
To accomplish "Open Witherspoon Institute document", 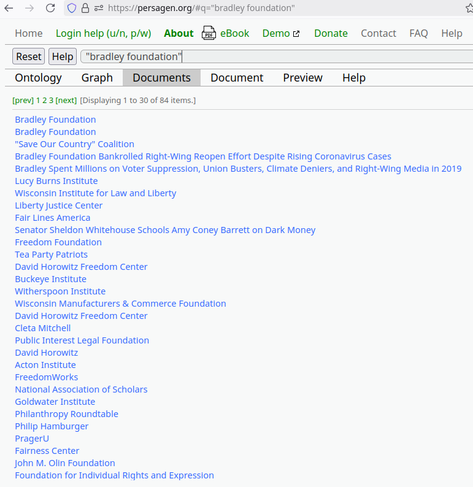I will tap(60, 292).
